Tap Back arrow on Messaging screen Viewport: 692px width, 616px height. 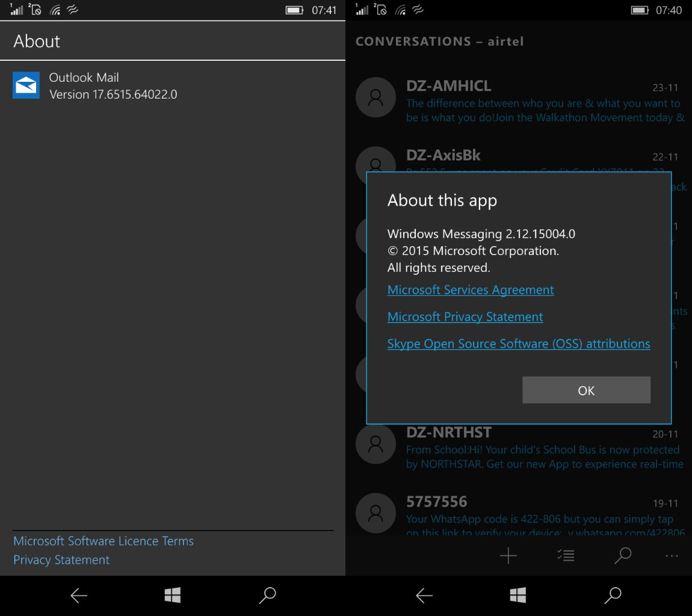424,596
